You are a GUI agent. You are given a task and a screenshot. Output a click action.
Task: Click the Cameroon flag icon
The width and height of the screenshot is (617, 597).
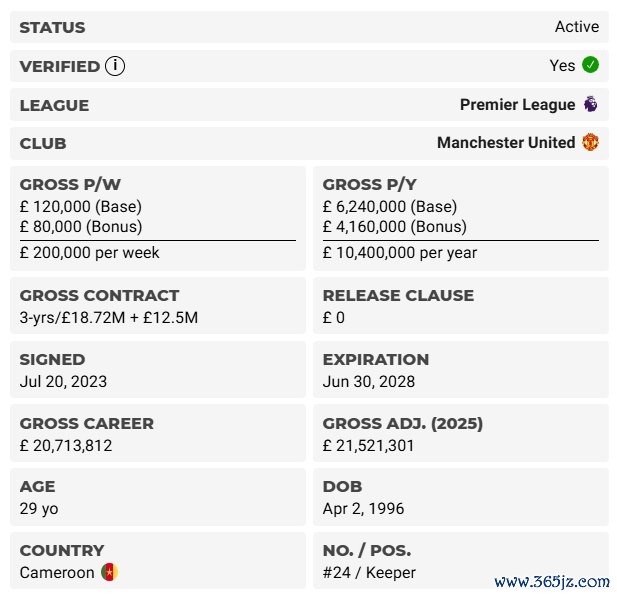(109, 573)
